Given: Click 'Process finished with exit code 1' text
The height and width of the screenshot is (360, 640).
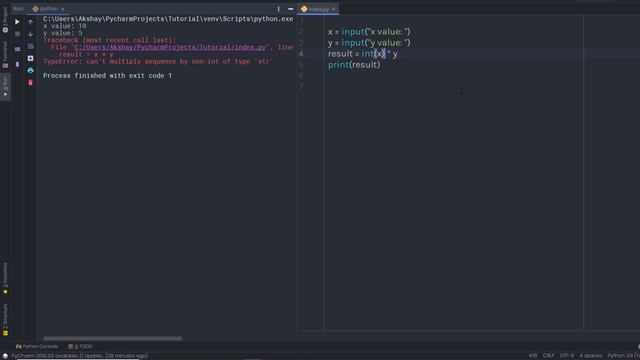Looking at the screenshot, I should (x=107, y=76).
